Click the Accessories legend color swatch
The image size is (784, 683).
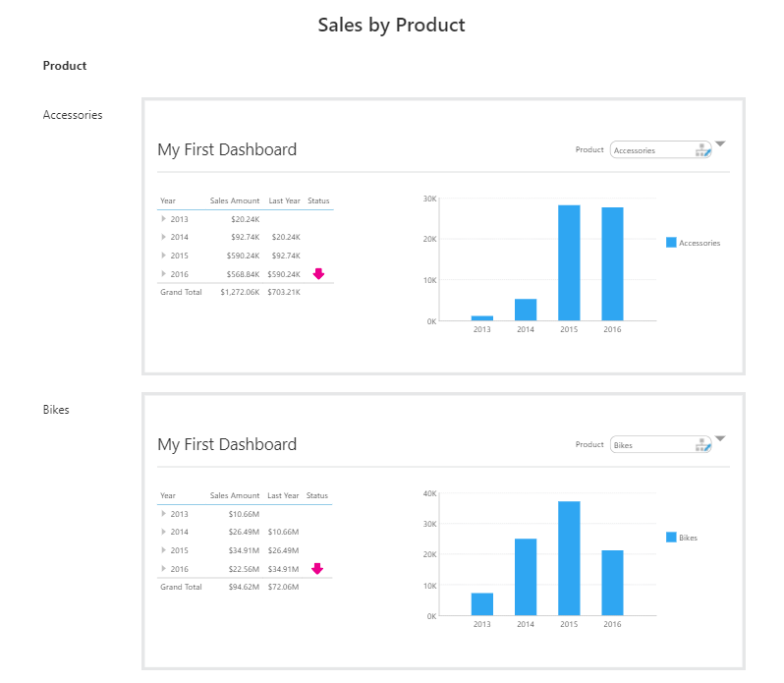[671, 243]
